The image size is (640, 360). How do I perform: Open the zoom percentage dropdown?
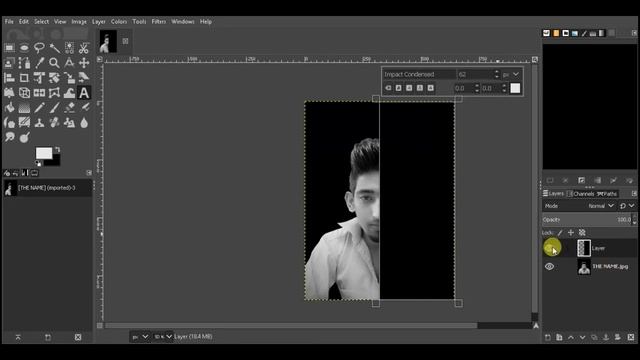coord(163,337)
